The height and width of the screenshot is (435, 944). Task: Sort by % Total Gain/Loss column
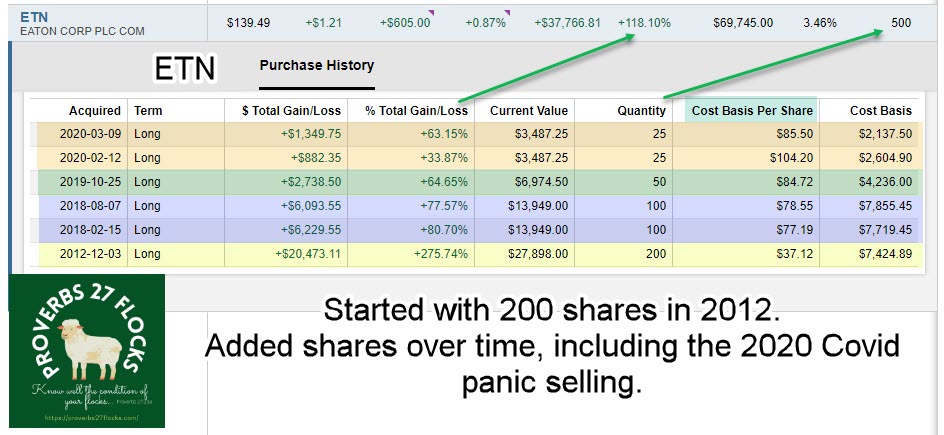[410, 111]
